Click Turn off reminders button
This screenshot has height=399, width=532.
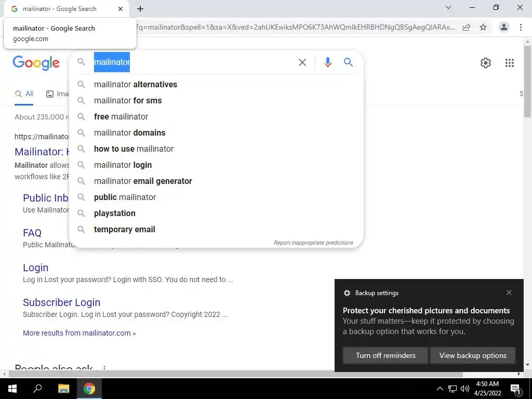[x=385, y=355]
